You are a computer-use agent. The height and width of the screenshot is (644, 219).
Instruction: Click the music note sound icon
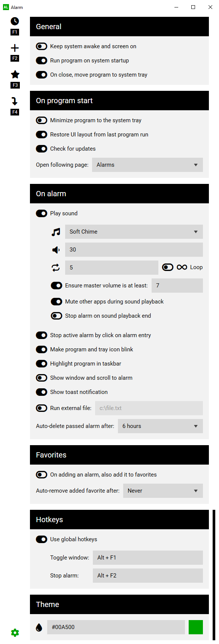tap(56, 232)
